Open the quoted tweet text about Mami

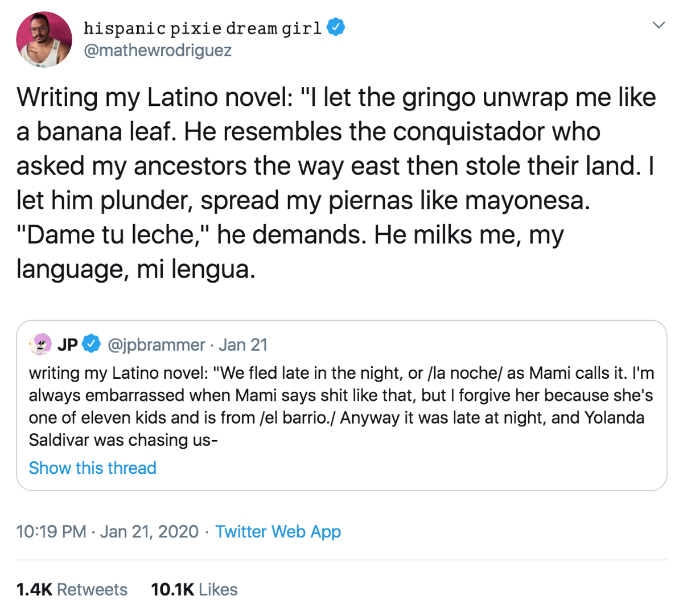pos(341,406)
